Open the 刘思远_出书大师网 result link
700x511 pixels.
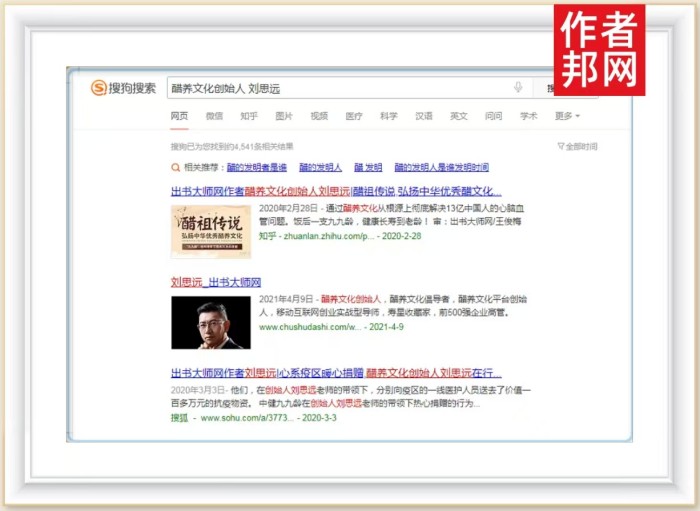[x=216, y=282]
